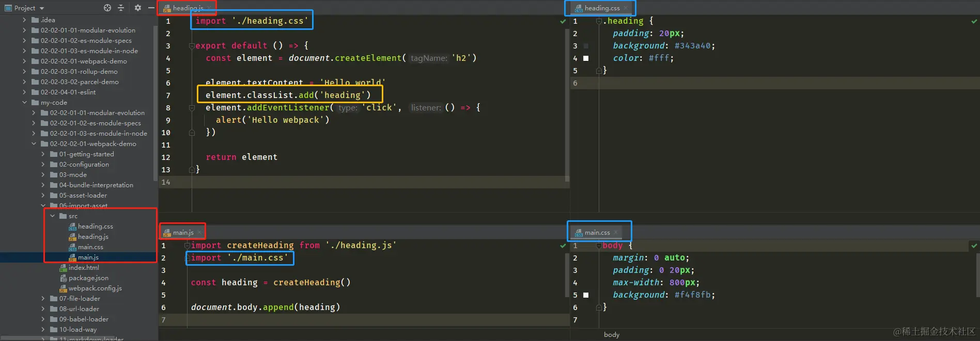Click the inspection checkmark in heading.js editor
The image size is (980, 341).
563,21
